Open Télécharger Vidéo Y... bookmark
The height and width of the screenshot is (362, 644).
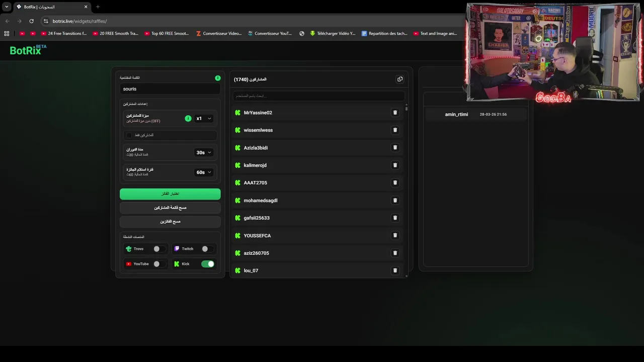[333, 34]
